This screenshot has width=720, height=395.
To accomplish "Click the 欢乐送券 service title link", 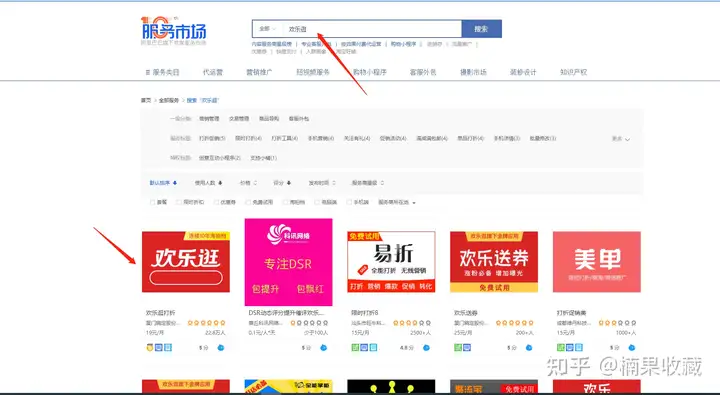I will pos(466,313).
